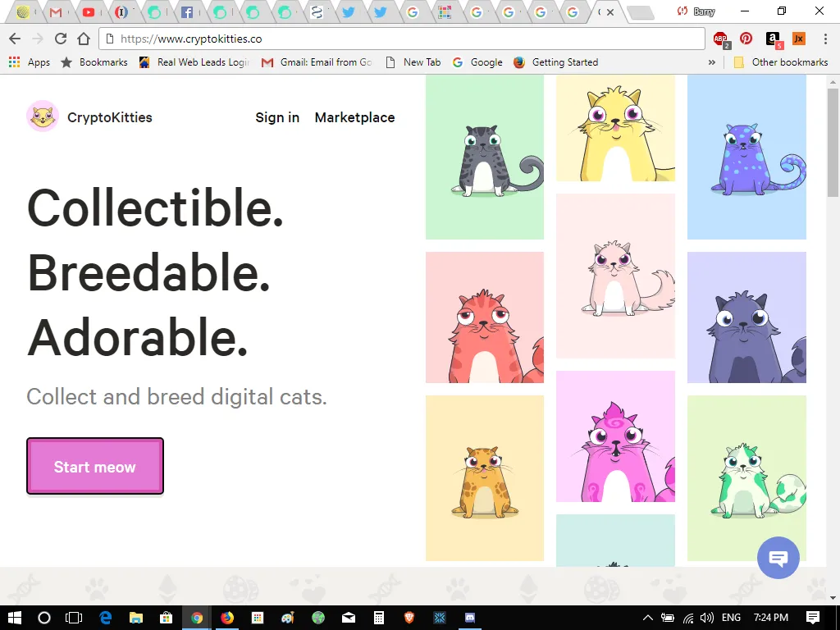Launch Firefox from the taskbar

[x=227, y=618]
